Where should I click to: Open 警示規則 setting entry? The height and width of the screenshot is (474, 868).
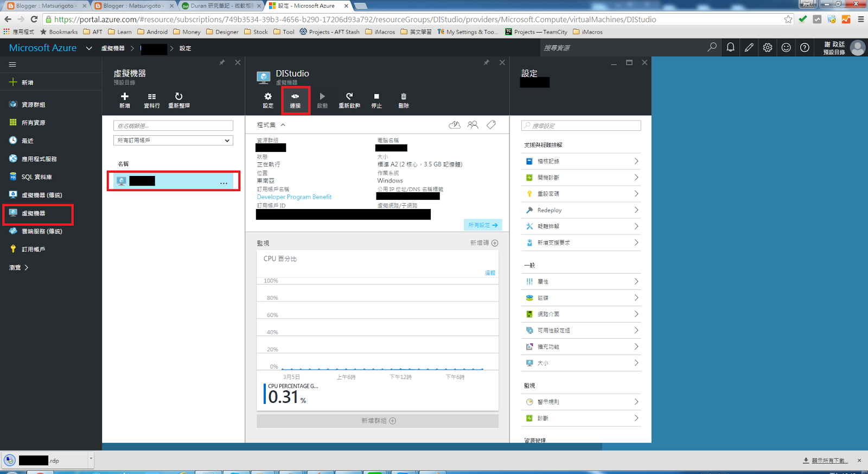(x=581, y=402)
